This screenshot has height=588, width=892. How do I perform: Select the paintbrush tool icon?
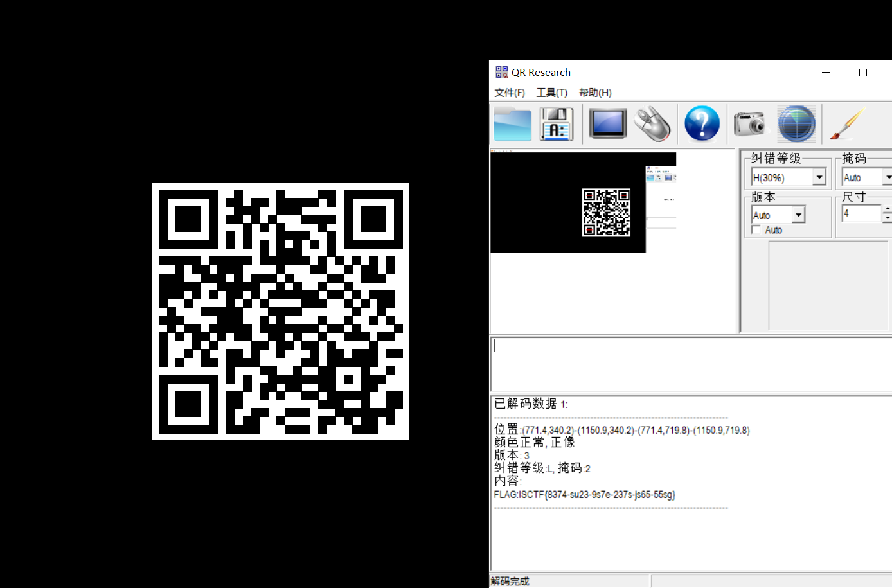pyautogui.click(x=847, y=123)
